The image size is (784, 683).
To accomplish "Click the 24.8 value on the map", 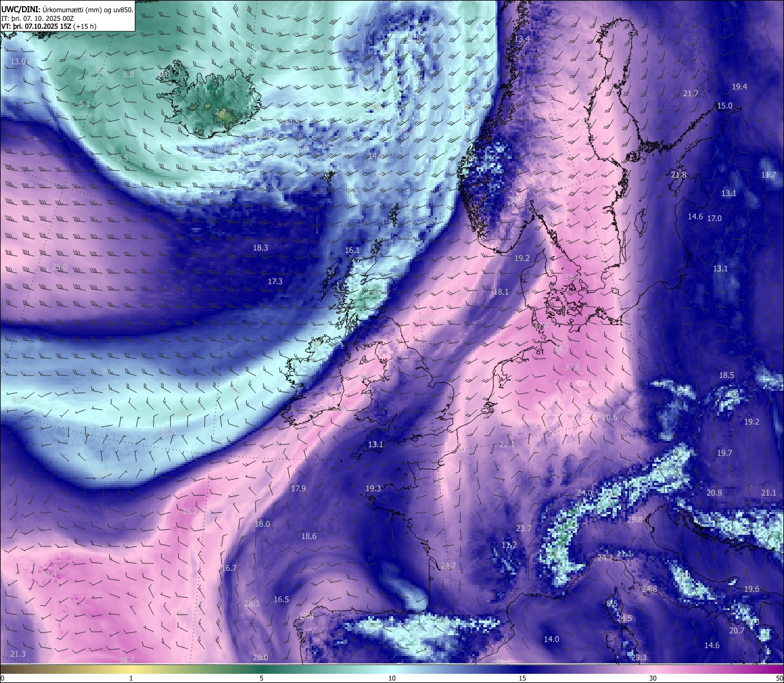I will coord(649,589).
